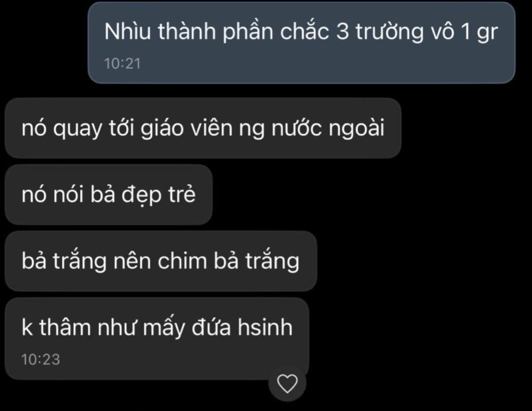
Task: Select the message 'Nhìu thành phần chắc 3 trường vô 1 gr'
Action: 302,43
